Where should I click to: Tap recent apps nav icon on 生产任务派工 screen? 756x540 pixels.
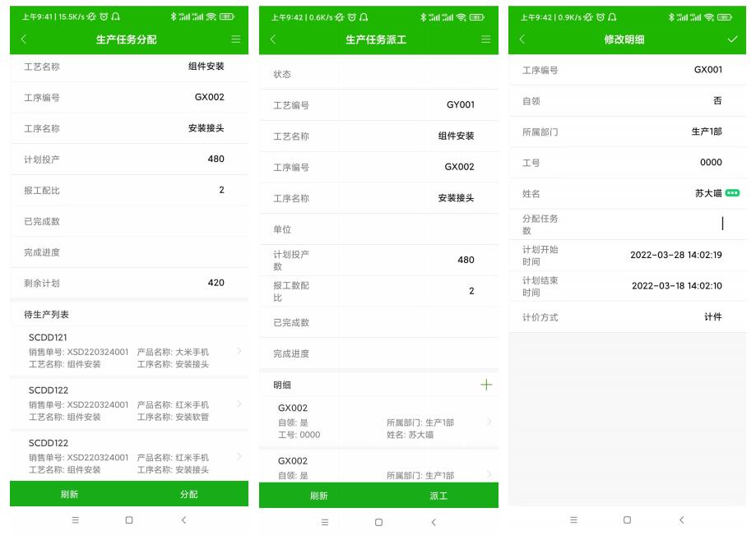(325, 522)
